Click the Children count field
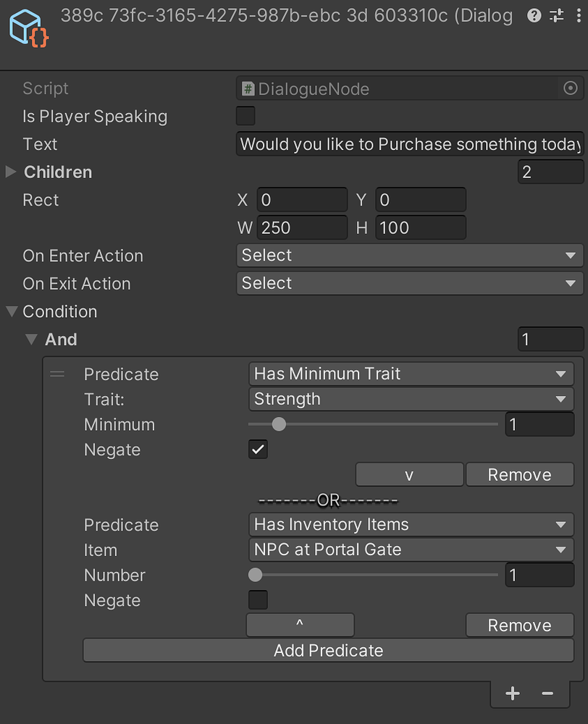Image resolution: width=588 pixels, height=724 pixels. point(550,172)
